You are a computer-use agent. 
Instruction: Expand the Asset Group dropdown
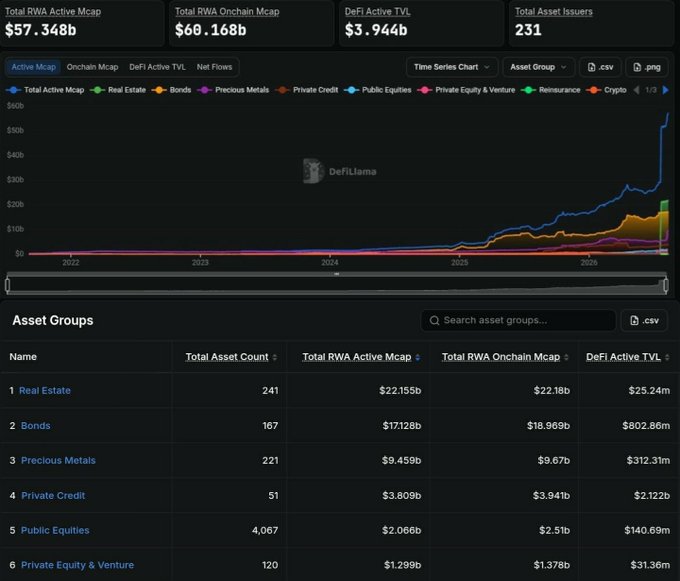(x=538, y=67)
